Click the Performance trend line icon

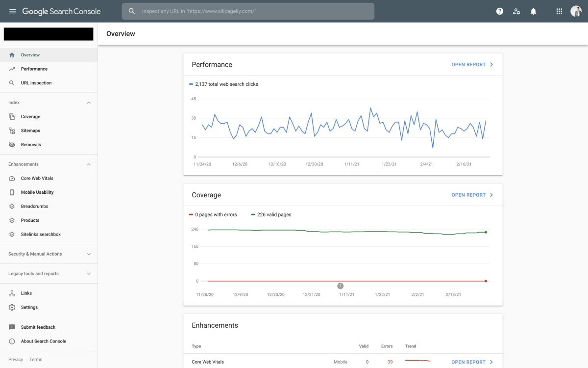coord(12,69)
